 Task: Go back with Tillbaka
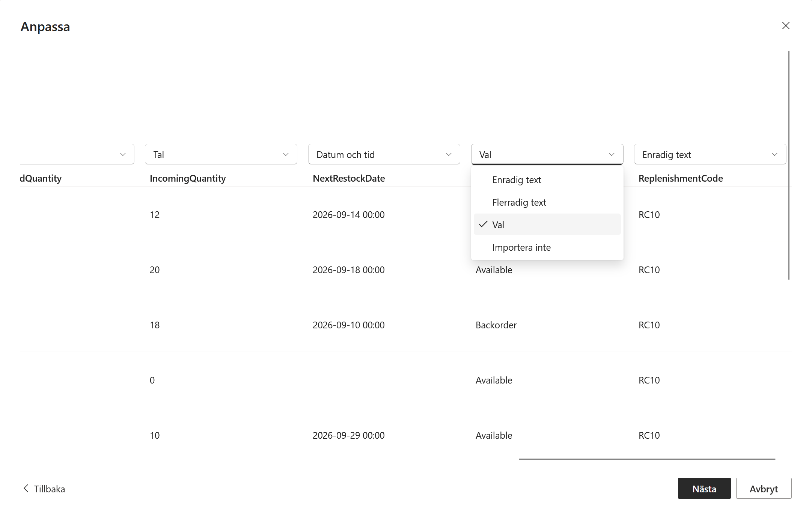tap(44, 489)
